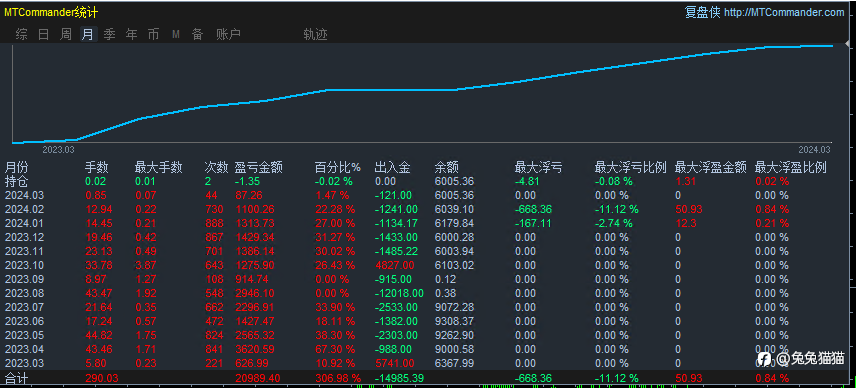The image size is (856, 388).
Task: Click the 最大浮盈金额 column header
Action: (x=711, y=167)
